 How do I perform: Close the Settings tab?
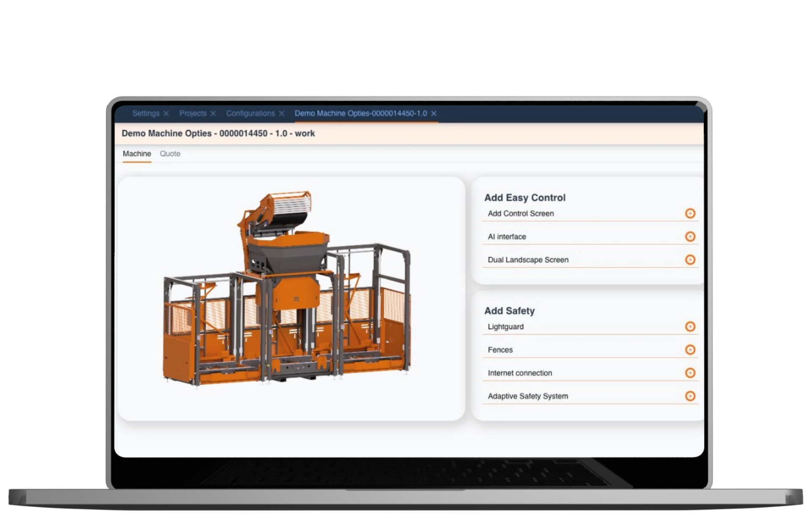tap(166, 114)
